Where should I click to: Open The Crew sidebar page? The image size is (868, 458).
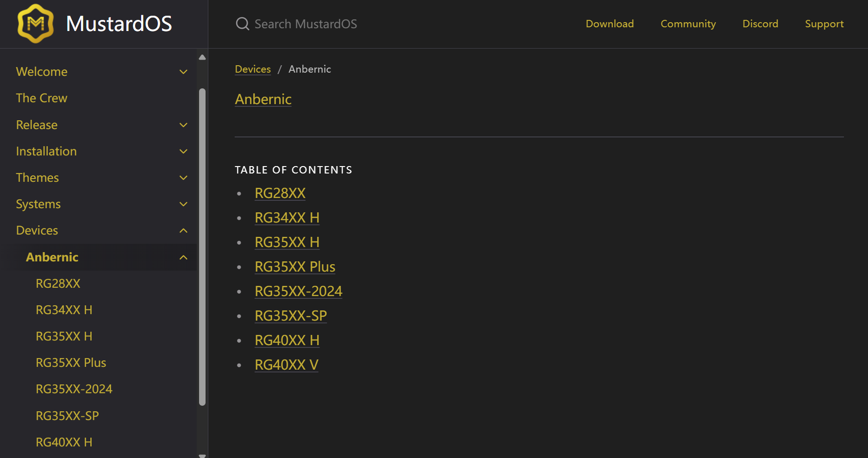click(42, 98)
